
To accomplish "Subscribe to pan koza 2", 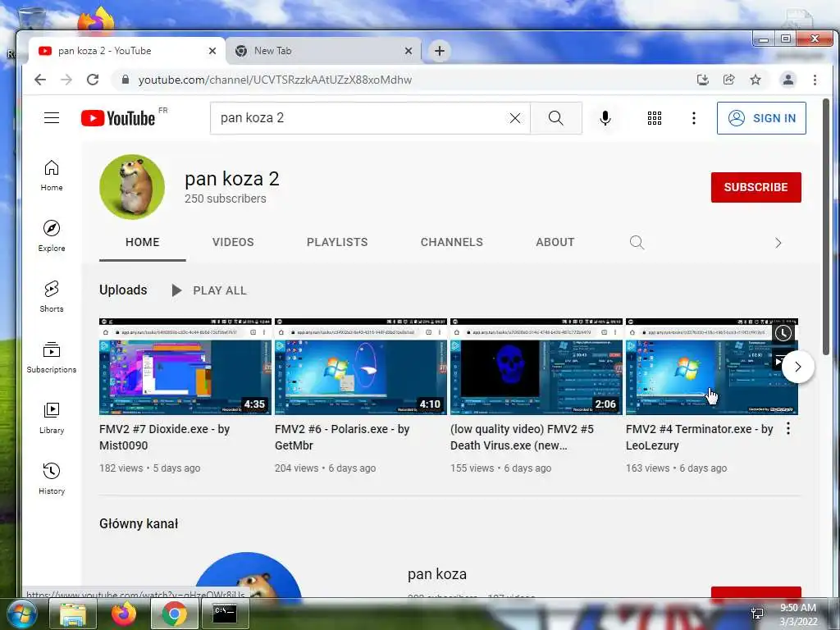I will click(x=756, y=188).
